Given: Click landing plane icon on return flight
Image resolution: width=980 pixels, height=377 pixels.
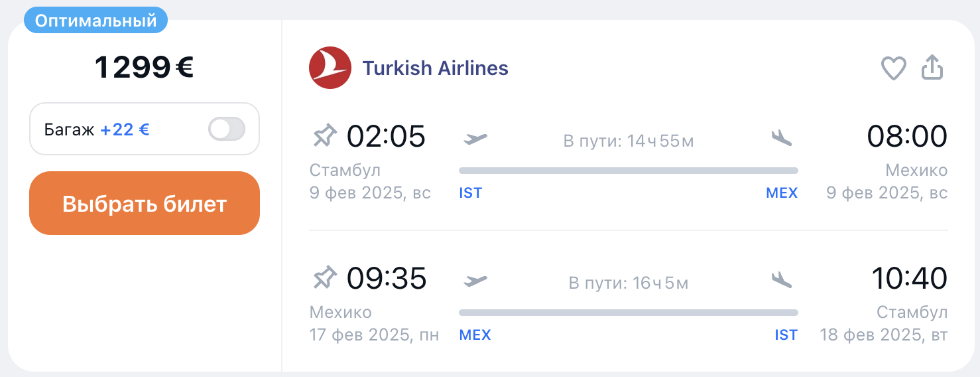Looking at the screenshot, I should 782,280.
